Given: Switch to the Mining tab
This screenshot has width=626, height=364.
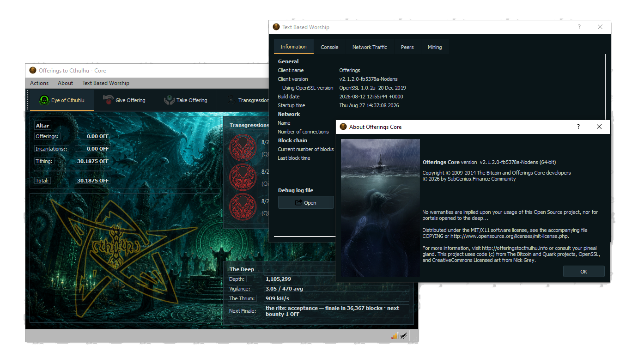Looking at the screenshot, I should [435, 47].
